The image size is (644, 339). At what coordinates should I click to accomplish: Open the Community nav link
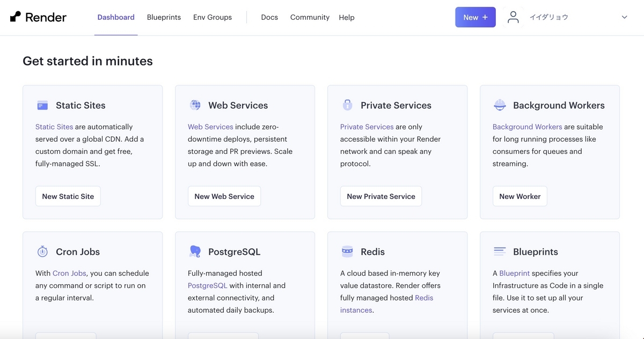[310, 17]
